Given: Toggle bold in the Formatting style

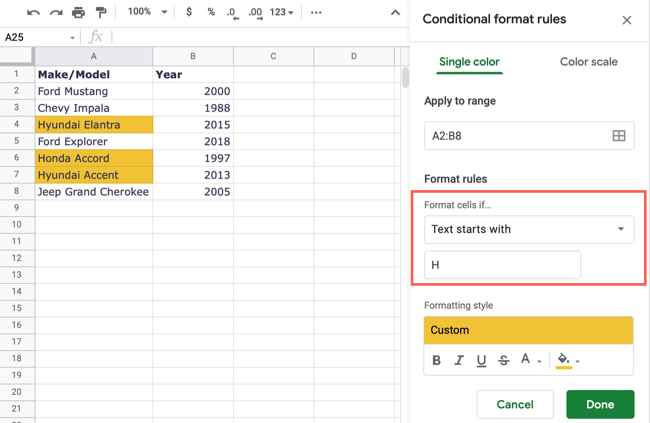Looking at the screenshot, I should click(436, 360).
